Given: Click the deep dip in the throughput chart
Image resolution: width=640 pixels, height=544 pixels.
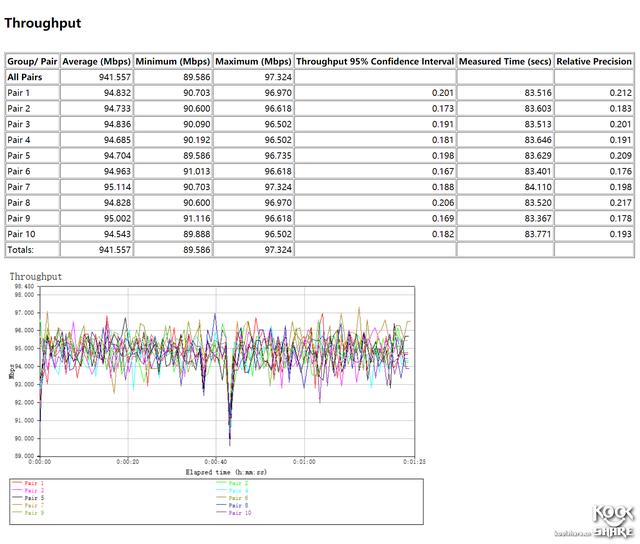Looking at the screenshot, I should (x=230, y=435).
